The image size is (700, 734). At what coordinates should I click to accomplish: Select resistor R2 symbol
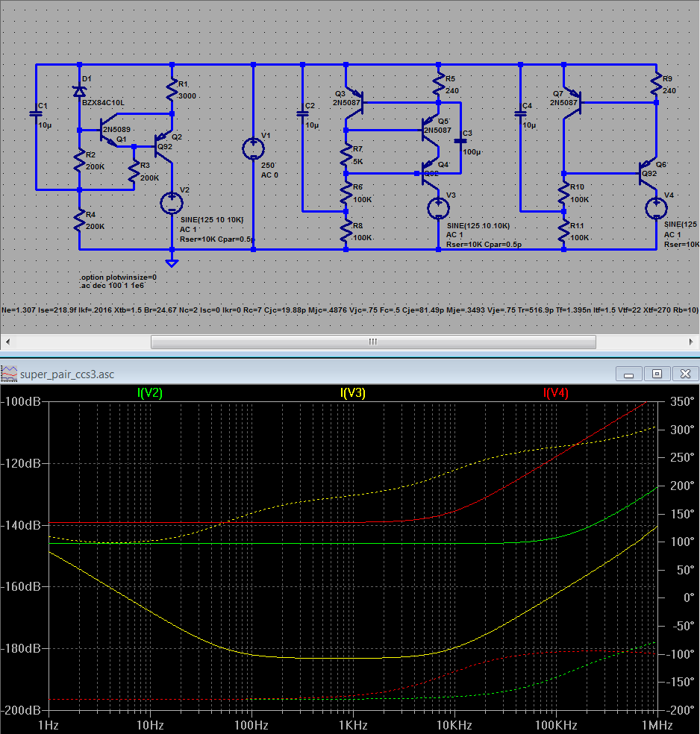[80, 160]
